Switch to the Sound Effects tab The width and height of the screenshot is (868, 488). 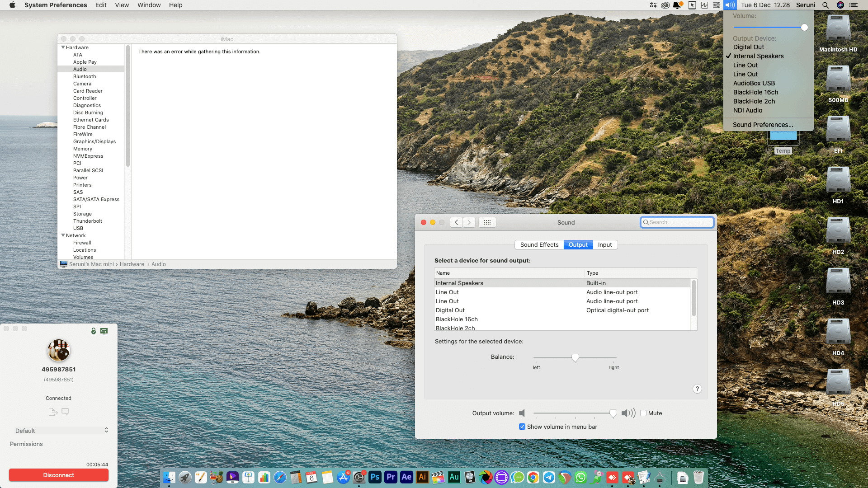pos(539,244)
